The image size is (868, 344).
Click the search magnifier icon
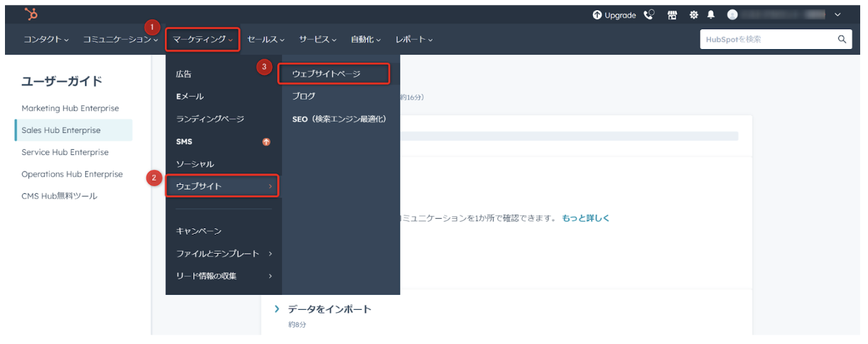coord(842,39)
